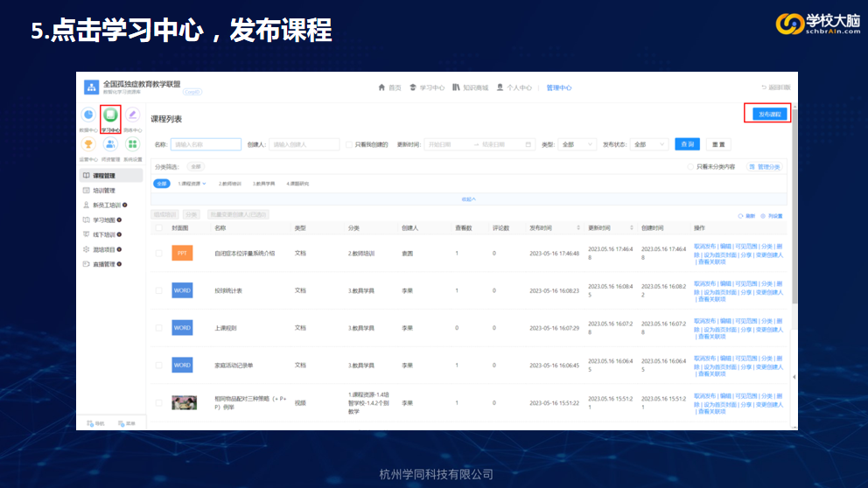Click the purple pencil sidebar icon
868x488 pixels.
[x=132, y=115]
